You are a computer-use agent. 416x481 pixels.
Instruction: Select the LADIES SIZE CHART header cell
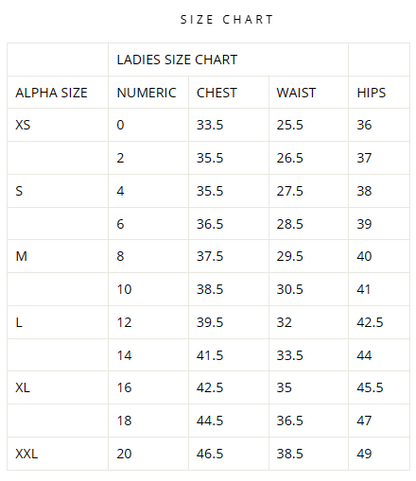pyautogui.click(x=228, y=60)
